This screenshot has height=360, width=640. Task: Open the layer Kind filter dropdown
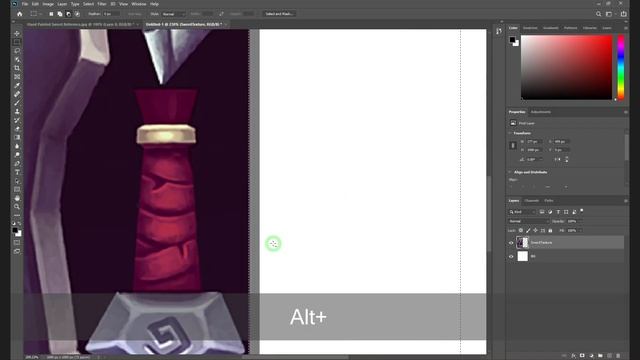point(522,212)
